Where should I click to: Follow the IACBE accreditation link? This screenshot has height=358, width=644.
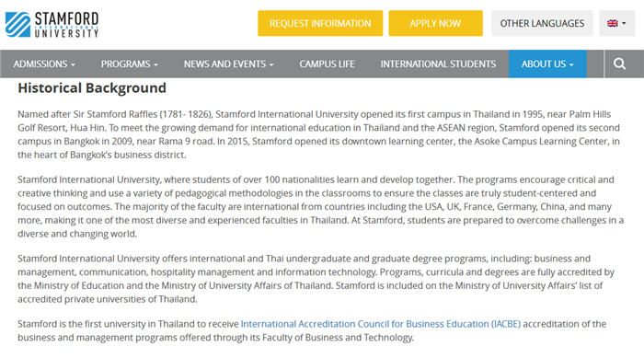[381, 324]
